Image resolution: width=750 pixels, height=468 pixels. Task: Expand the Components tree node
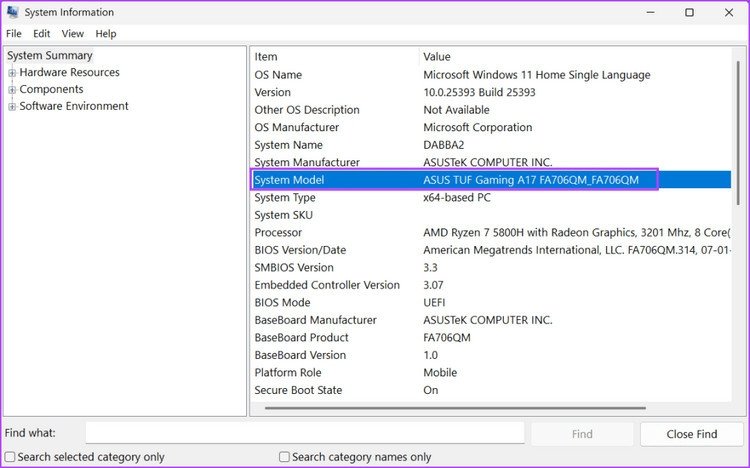tap(12, 90)
